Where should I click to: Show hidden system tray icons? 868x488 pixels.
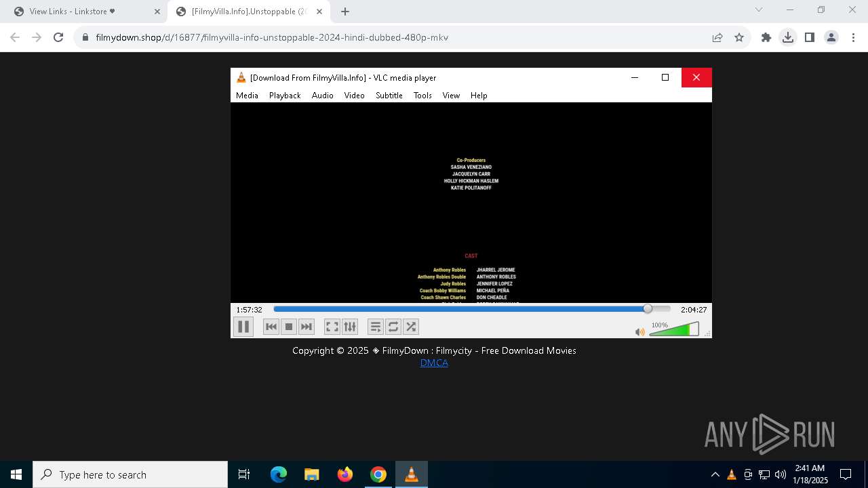tap(715, 474)
